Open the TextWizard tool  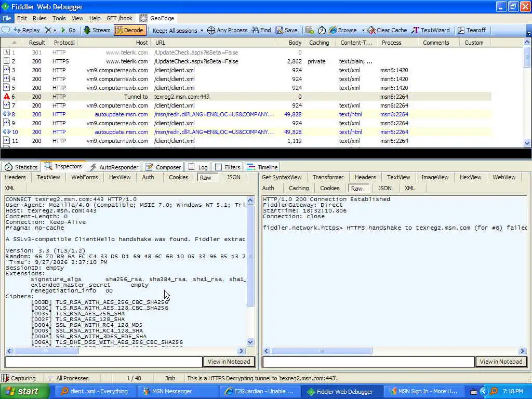click(x=431, y=30)
